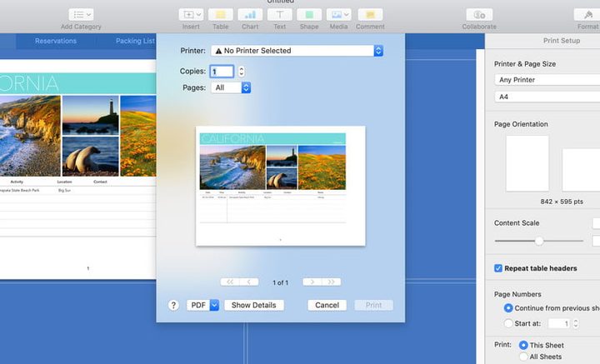
Task: Switch to the Packing List sheet tab
Action: coord(135,41)
